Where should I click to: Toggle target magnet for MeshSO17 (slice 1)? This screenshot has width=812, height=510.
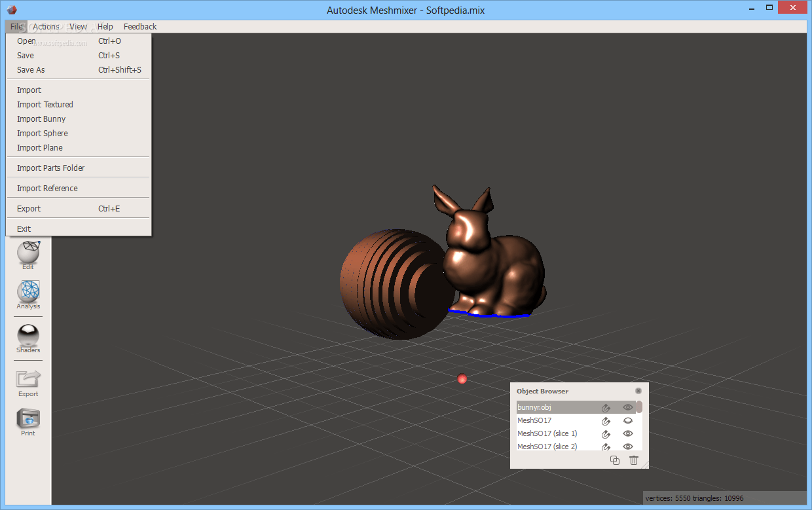(606, 434)
